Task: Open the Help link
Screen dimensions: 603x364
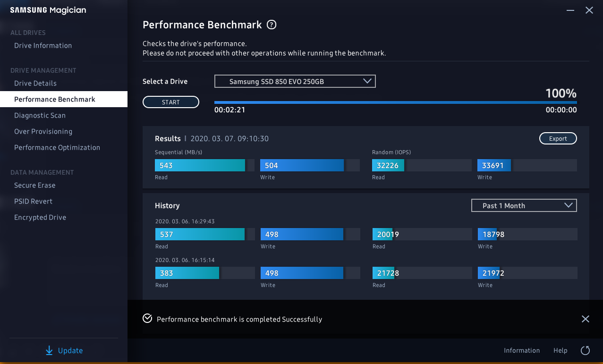Action: [x=561, y=350]
